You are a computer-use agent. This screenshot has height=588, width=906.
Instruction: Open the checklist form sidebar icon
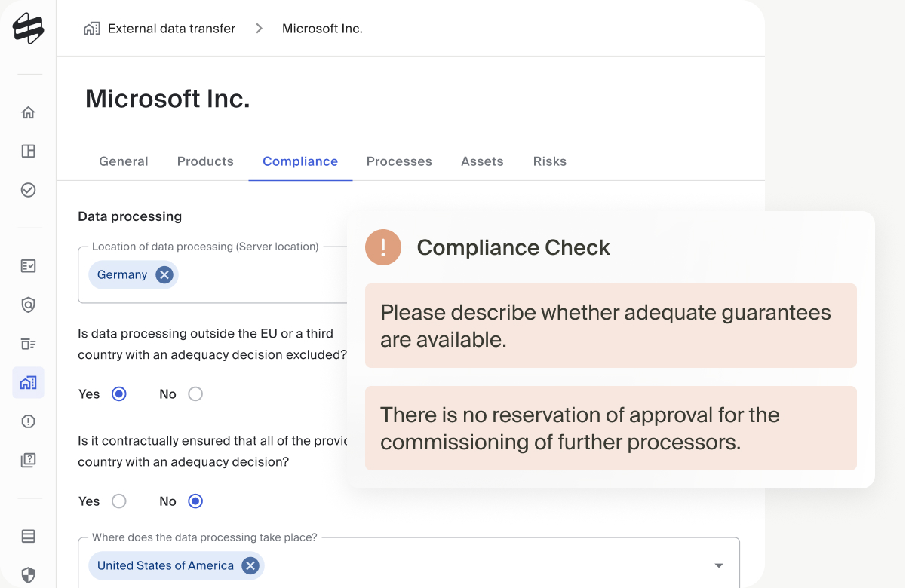[x=28, y=266]
